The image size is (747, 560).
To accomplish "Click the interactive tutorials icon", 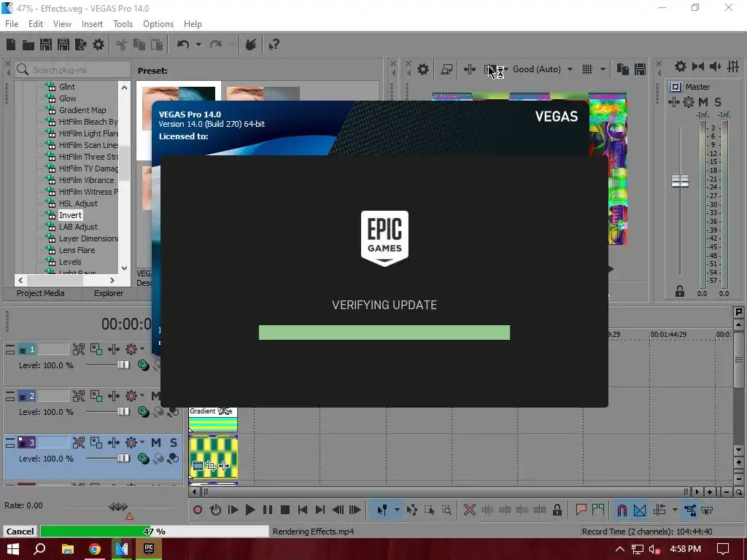I will point(251,44).
